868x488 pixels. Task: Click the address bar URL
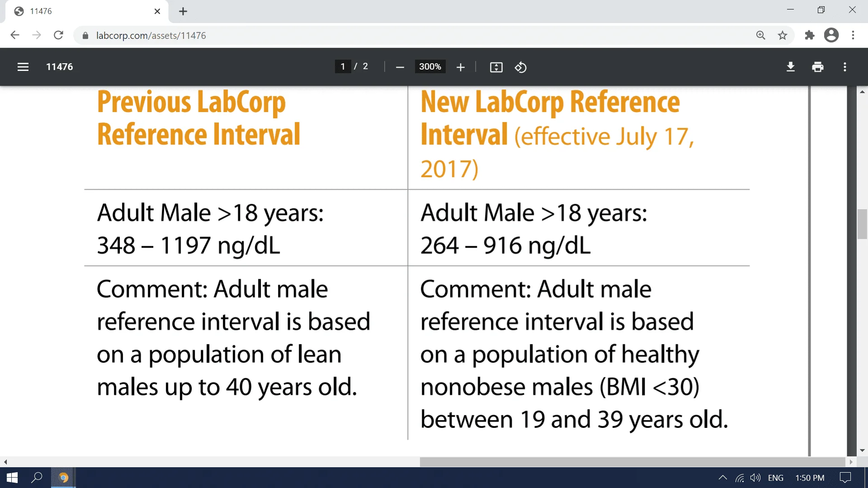point(151,35)
